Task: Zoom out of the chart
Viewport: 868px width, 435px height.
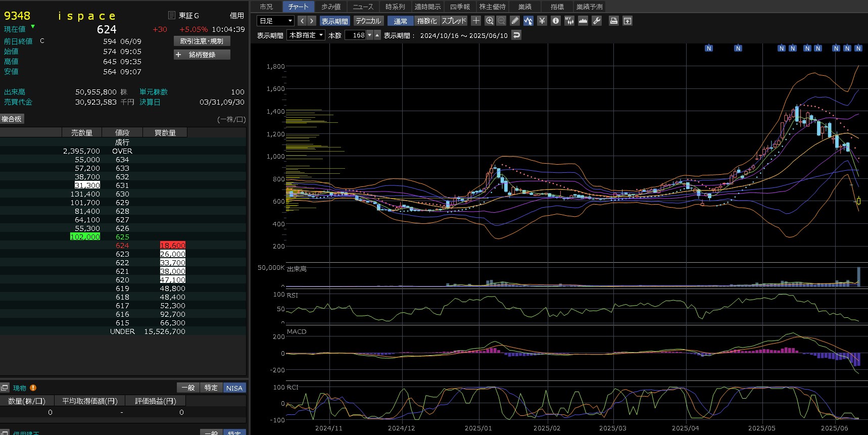Action: click(501, 21)
